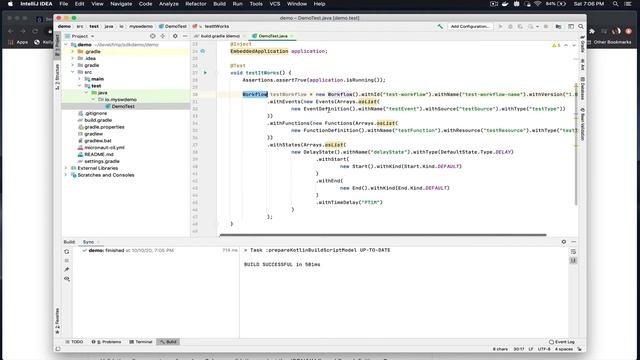
Task: Click the Debug bug icon in the toolbar
Action: (x=510, y=27)
